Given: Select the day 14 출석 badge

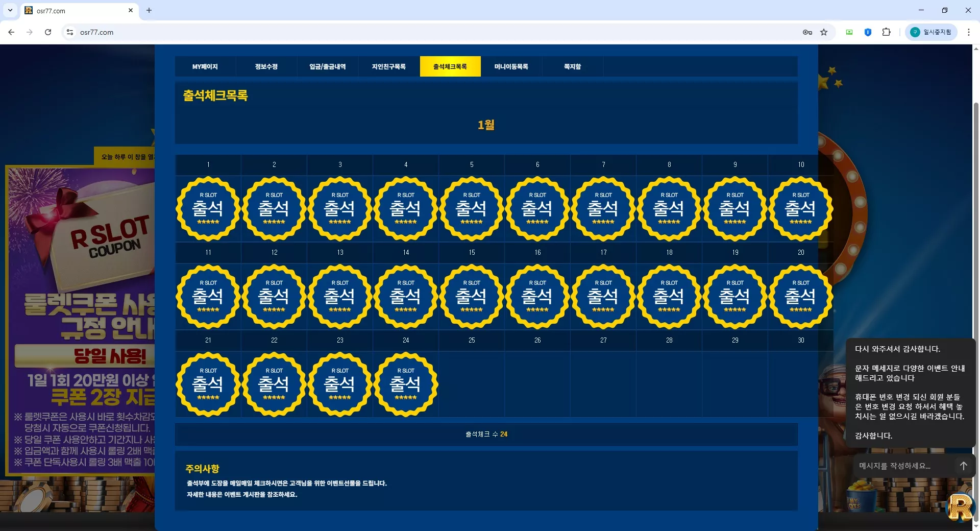Looking at the screenshot, I should pos(406,296).
